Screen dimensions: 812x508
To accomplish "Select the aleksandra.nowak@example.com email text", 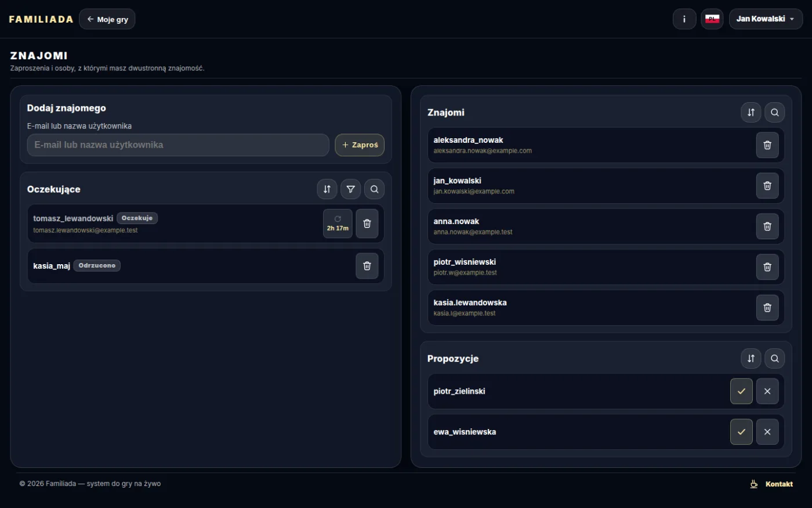I will pyautogui.click(x=483, y=151).
